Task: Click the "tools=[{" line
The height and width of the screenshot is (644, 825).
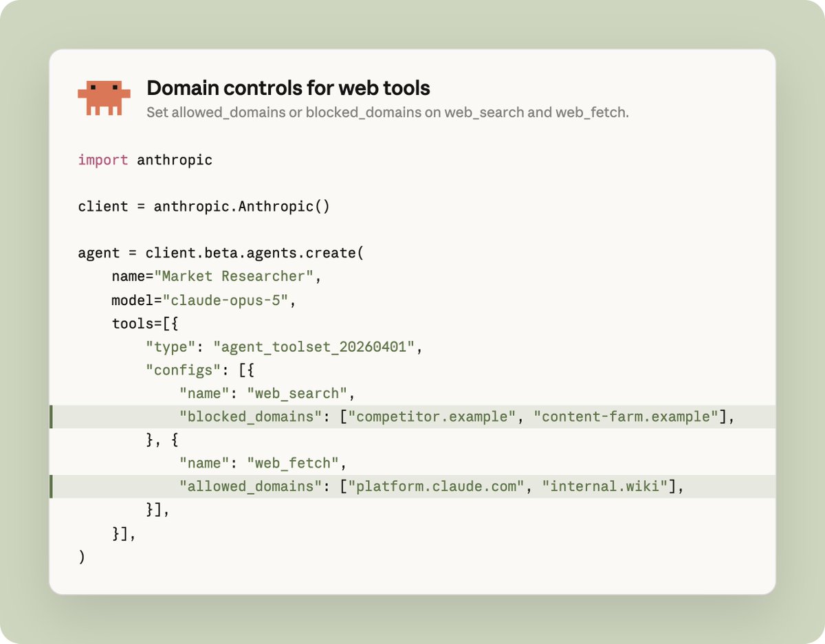Action: click(145, 323)
